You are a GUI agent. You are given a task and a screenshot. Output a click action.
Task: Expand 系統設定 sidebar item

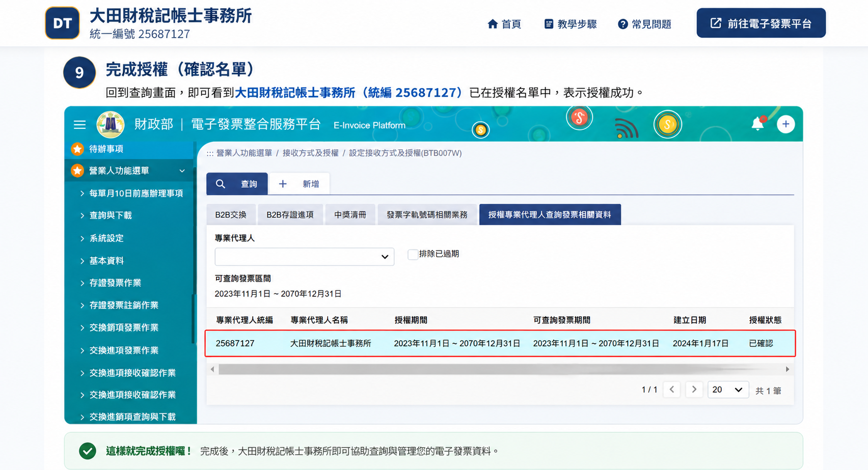tap(102, 238)
